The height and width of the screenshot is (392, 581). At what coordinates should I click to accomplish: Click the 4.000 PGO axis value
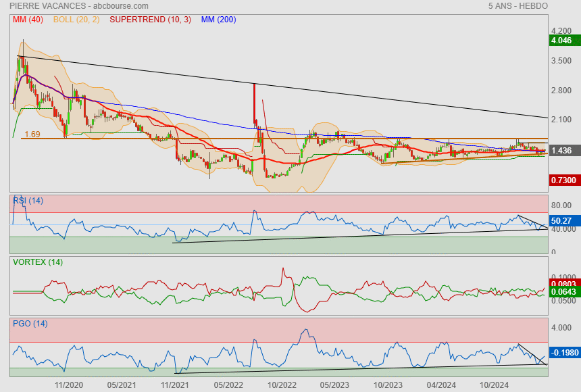click(x=561, y=328)
